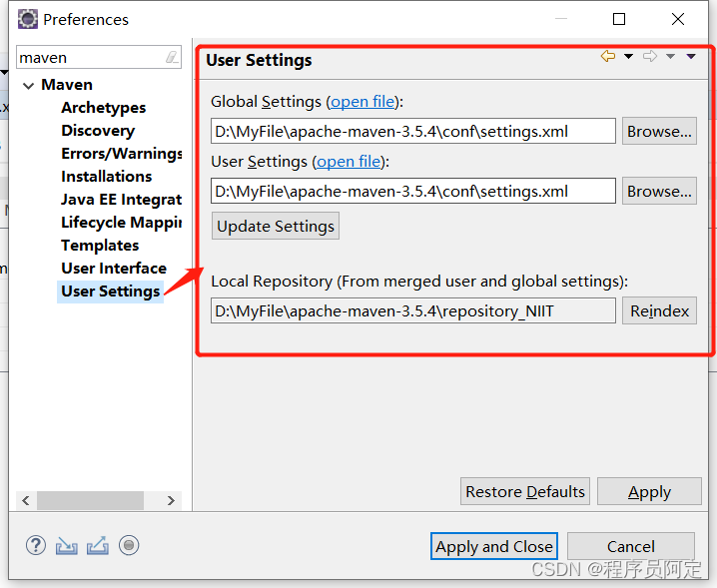
Task: Click the tree scrollbar left arrow
Action: pos(26,501)
